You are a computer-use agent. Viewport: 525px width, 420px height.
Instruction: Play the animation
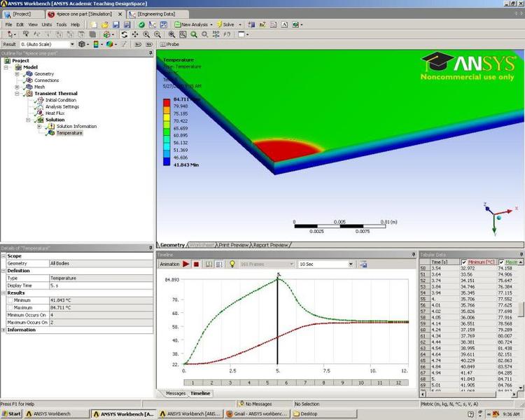click(x=185, y=265)
